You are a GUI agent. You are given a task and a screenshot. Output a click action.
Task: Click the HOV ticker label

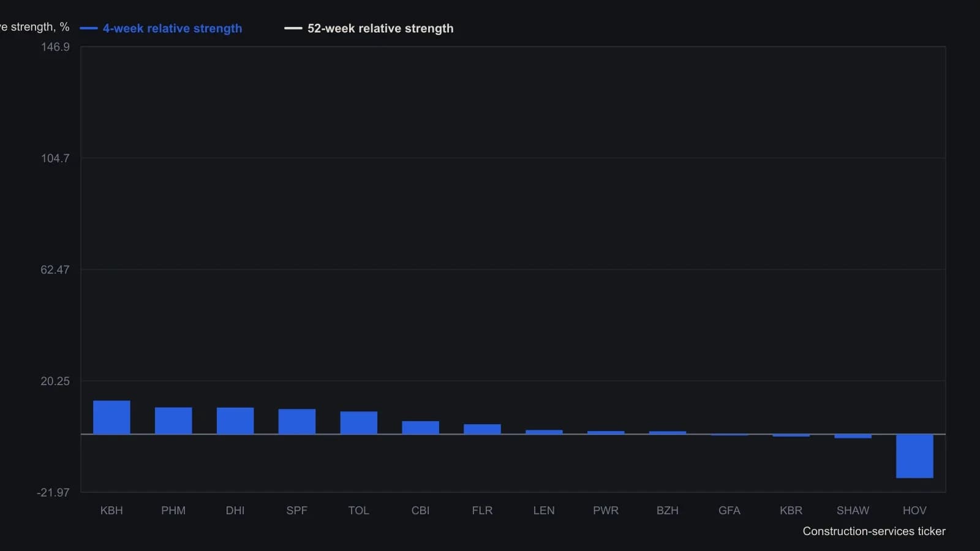click(914, 511)
